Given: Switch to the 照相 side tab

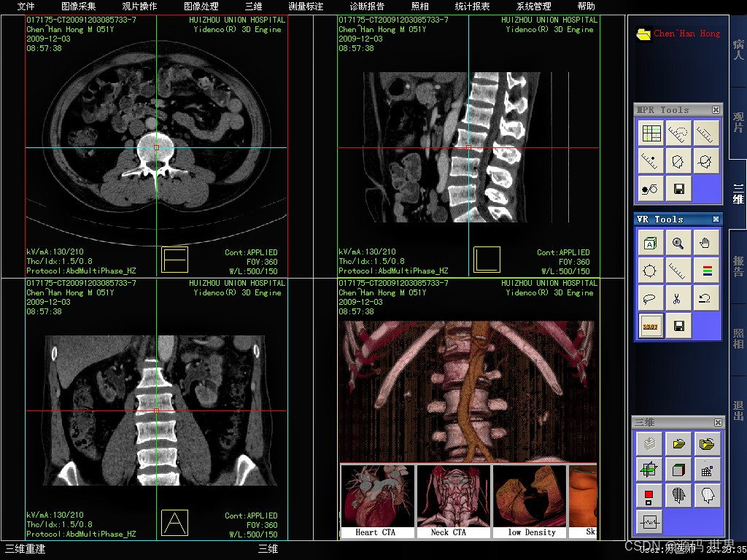Looking at the screenshot, I should (x=738, y=339).
